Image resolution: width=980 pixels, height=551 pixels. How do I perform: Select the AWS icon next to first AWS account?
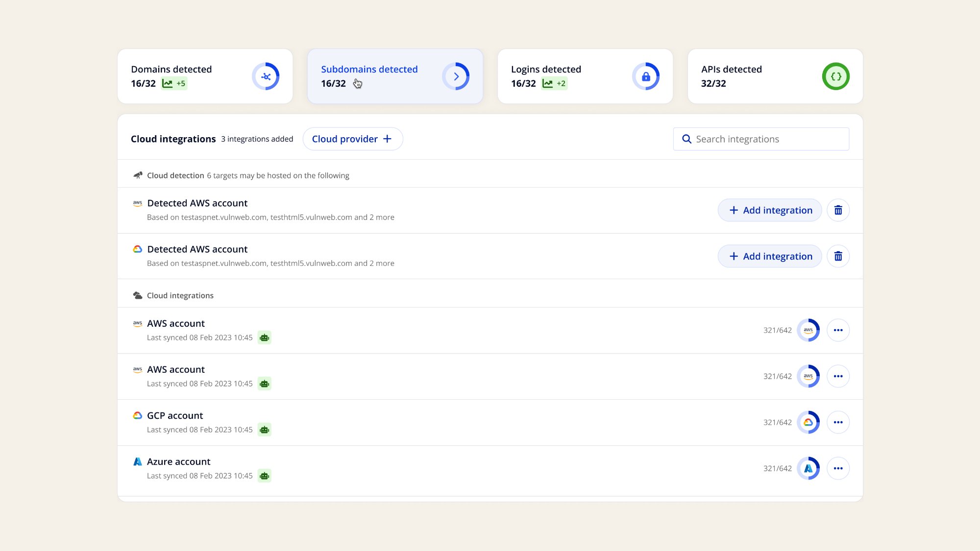[x=138, y=323]
